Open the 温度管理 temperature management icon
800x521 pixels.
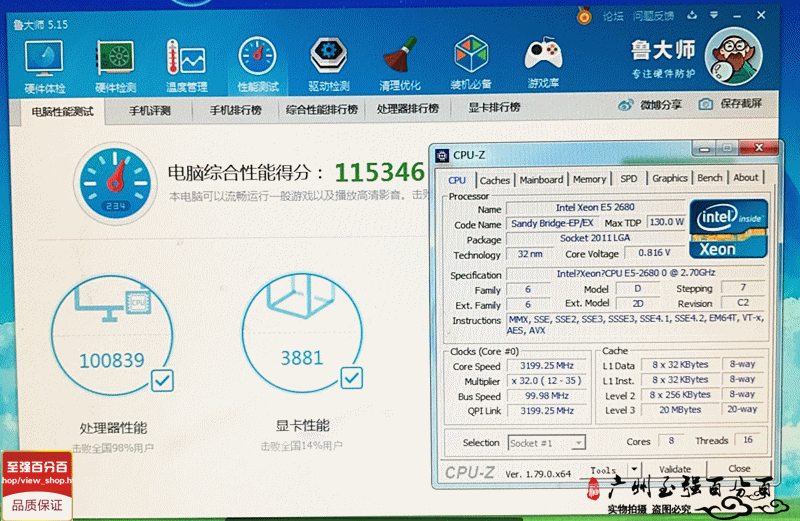click(x=187, y=66)
